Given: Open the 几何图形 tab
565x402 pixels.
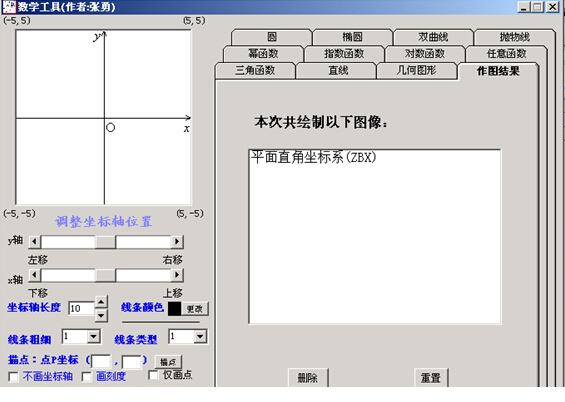Looking at the screenshot, I should pyautogui.click(x=417, y=70).
